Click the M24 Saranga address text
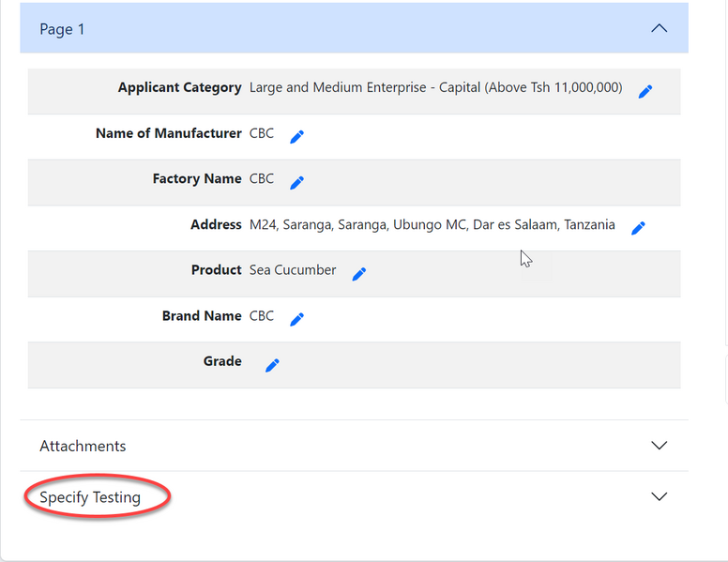Screen dimensions: 728x562 pyautogui.click(x=432, y=224)
